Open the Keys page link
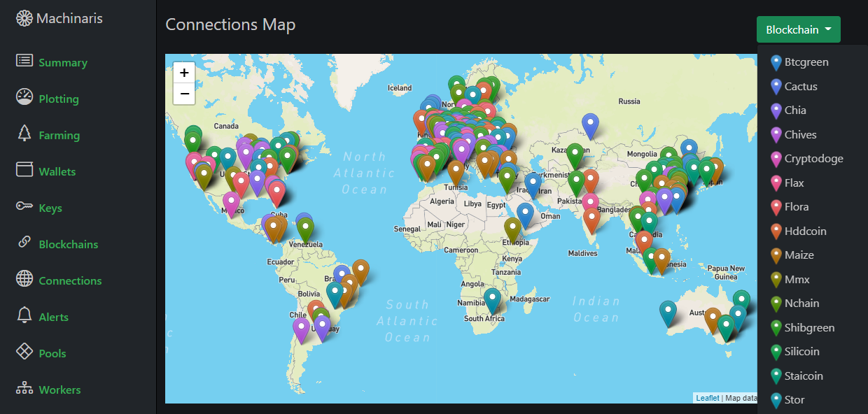Image resolution: width=868 pixels, height=414 pixels. 50,208
